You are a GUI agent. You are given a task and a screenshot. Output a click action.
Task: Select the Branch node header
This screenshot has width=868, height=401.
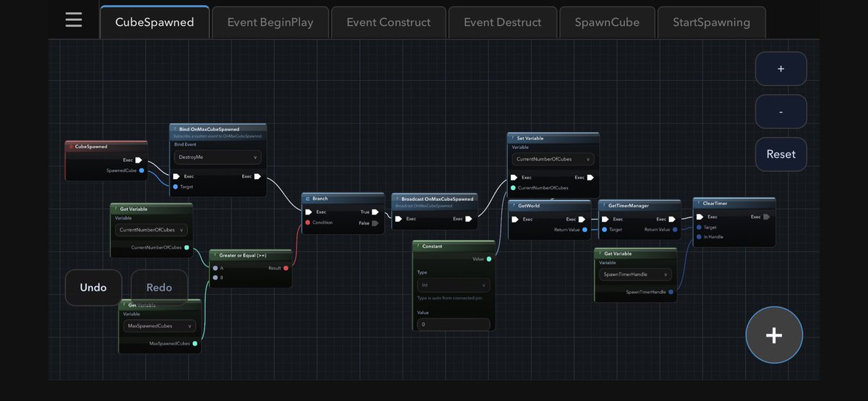click(343, 198)
